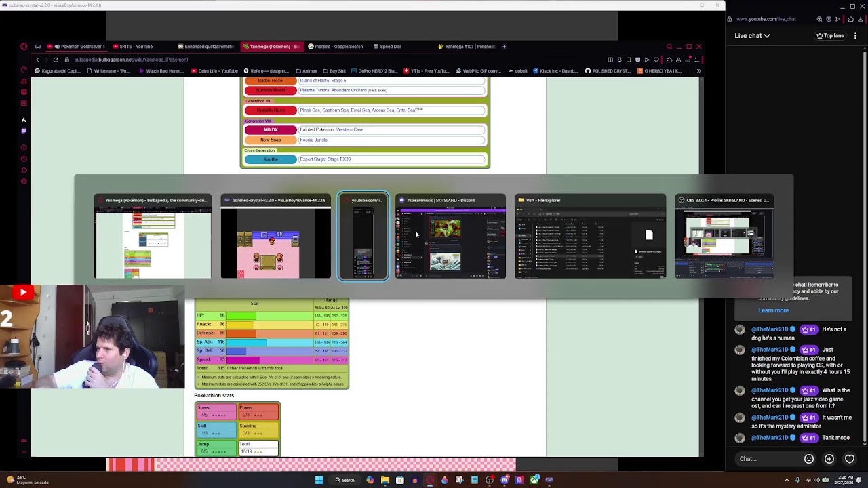This screenshot has height=488, width=868.
Task: Open the Kagurabachi Capit... bookmark
Action: [58, 70]
